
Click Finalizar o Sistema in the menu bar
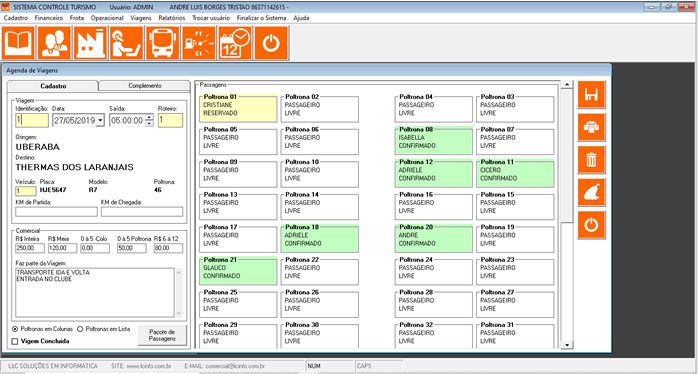click(262, 18)
